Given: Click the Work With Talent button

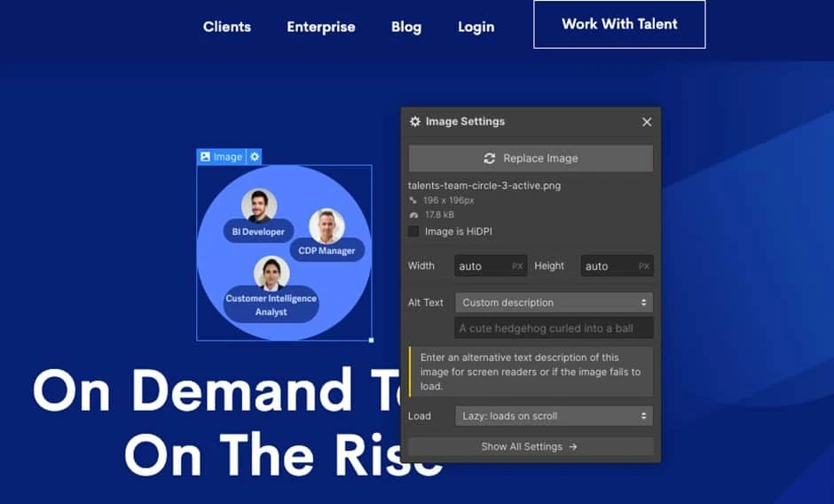Looking at the screenshot, I should pyautogui.click(x=619, y=24).
